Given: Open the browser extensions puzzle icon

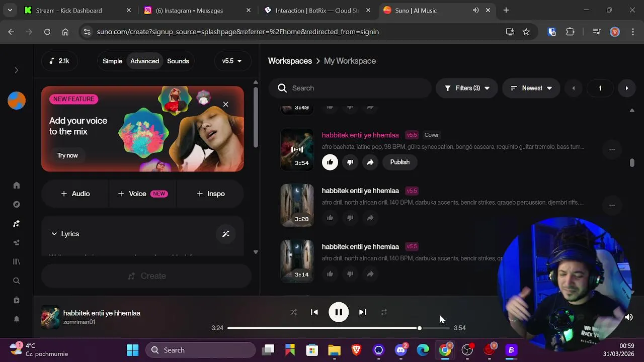Looking at the screenshot, I should click(570, 32).
